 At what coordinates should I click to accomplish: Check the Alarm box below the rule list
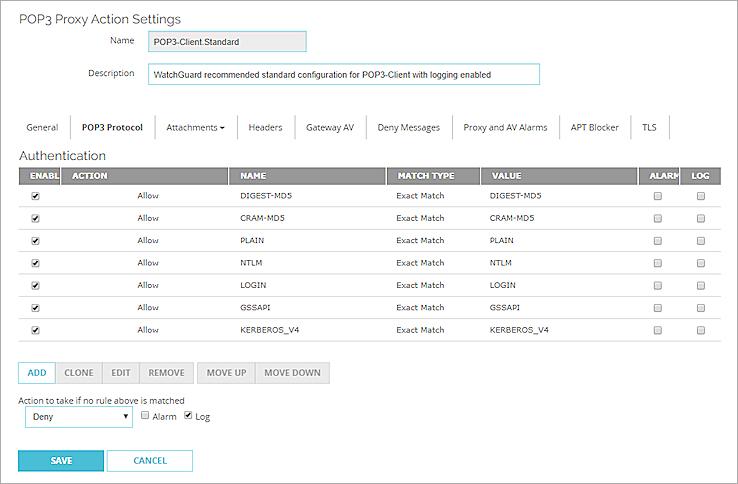(146, 416)
